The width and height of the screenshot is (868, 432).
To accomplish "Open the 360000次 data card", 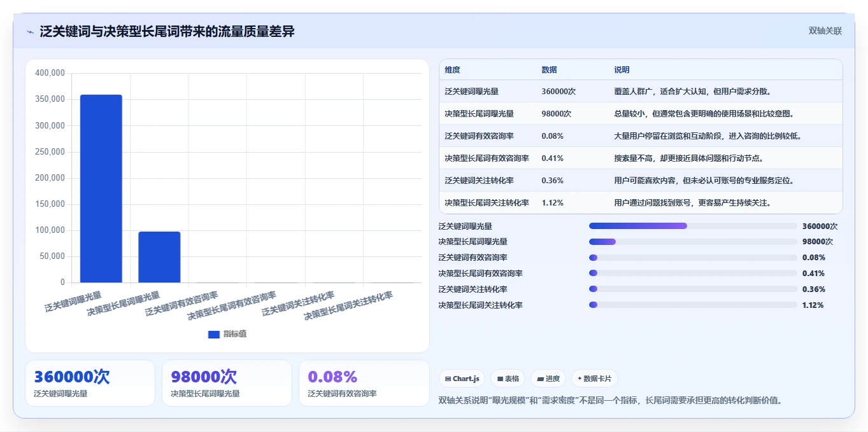I will tap(90, 383).
